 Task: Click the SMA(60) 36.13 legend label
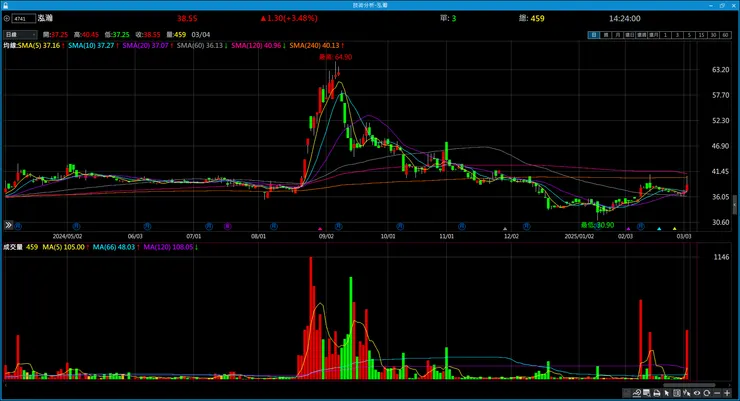(200, 45)
